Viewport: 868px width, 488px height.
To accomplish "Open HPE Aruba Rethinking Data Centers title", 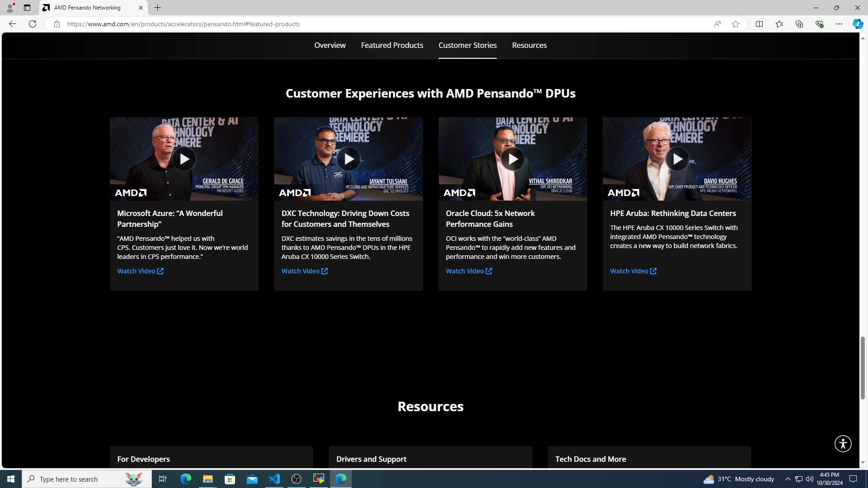I will [x=673, y=213].
